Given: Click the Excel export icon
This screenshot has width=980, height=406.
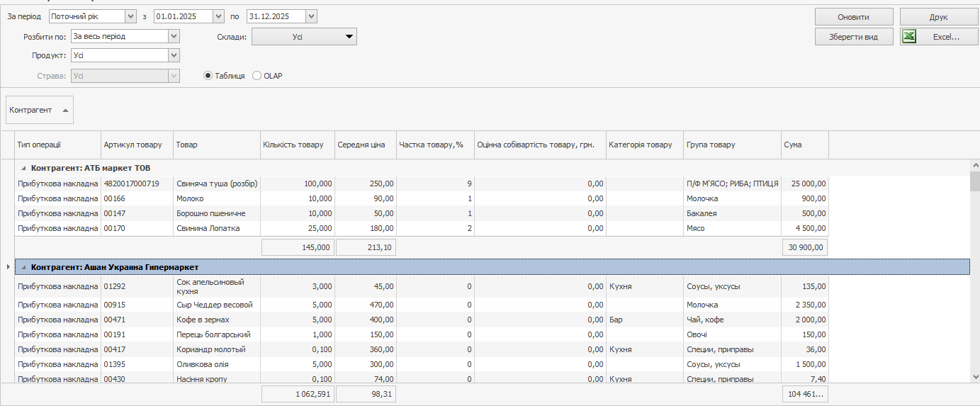Looking at the screenshot, I should tap(911, 37).
